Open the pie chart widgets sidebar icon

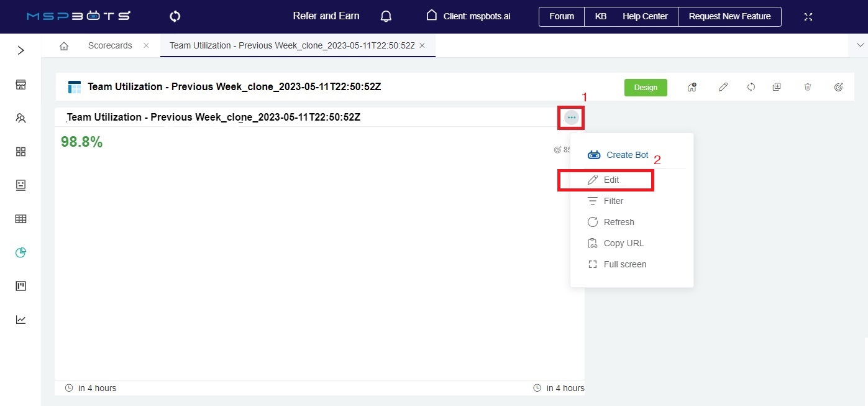point(21,252)
